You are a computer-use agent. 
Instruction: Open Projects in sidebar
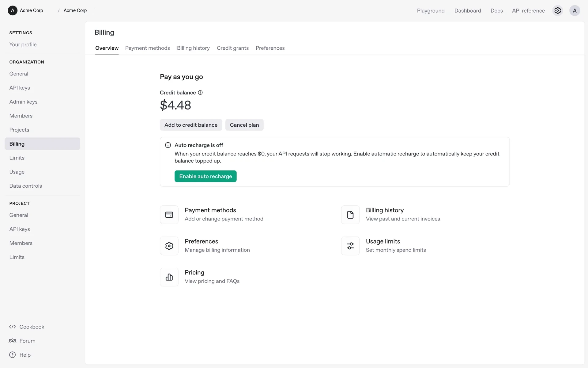[42, 130]
